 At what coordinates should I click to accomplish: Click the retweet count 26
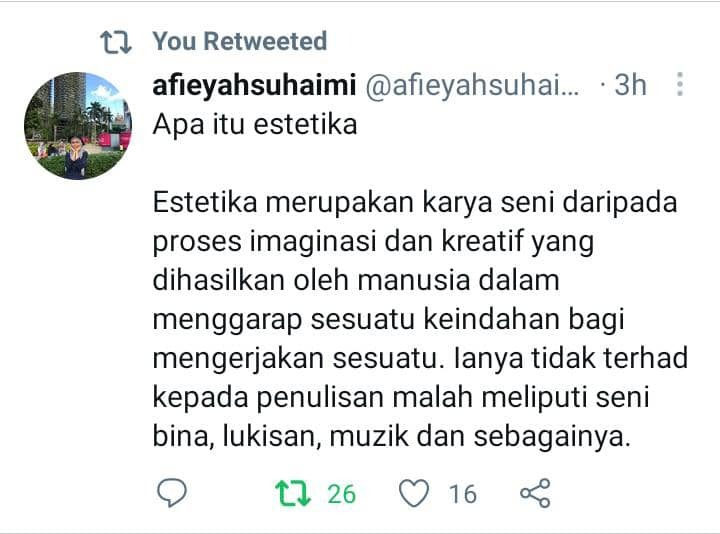(342, 494)
